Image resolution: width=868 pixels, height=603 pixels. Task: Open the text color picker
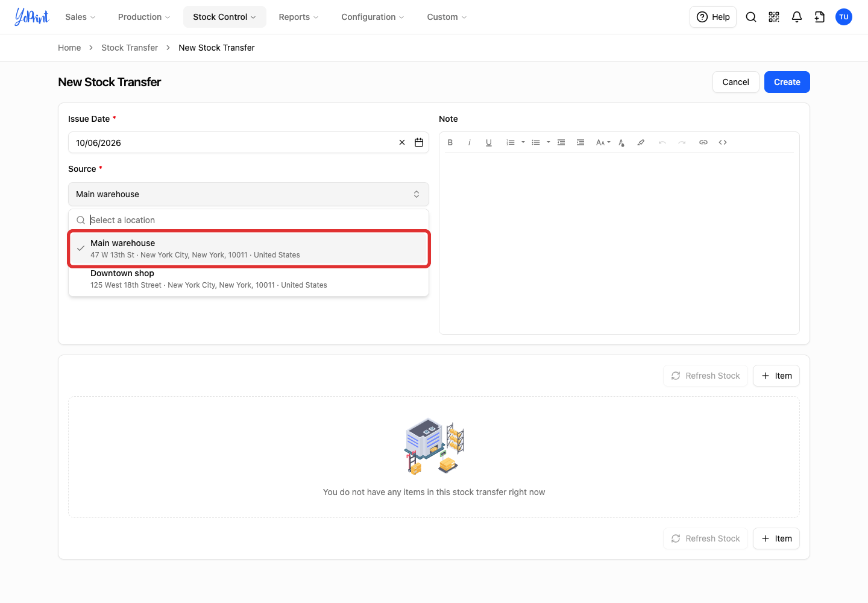click(x=621, y=142)
